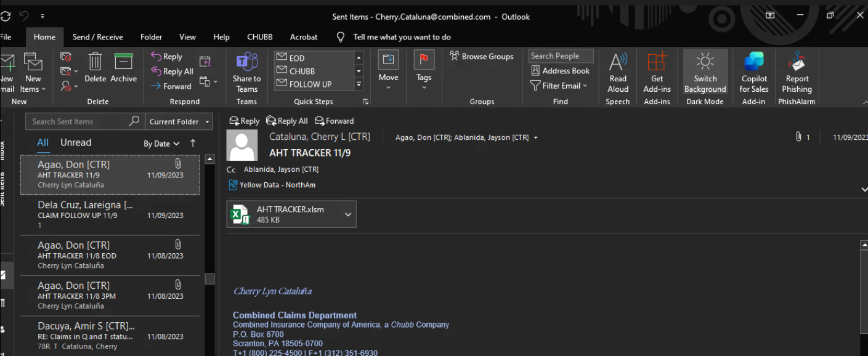Open the By Date sort dropdown

pos(161,144)
